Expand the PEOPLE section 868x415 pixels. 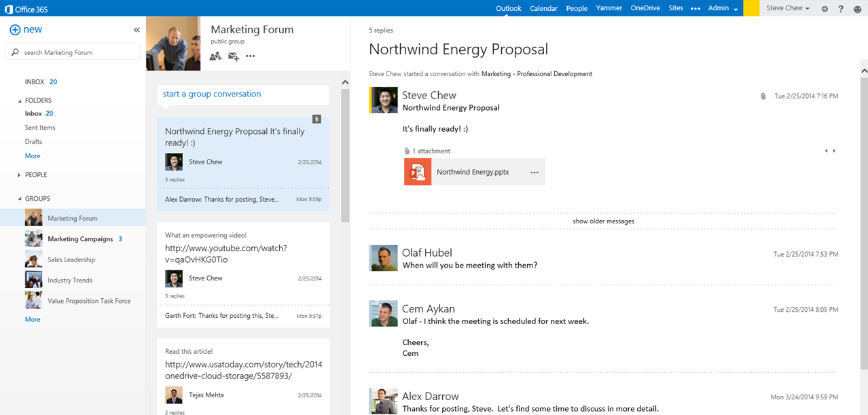pos(19,175)
